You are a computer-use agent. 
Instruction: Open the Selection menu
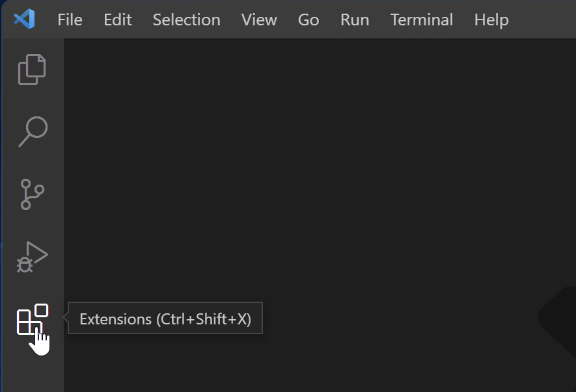point(186,20)
